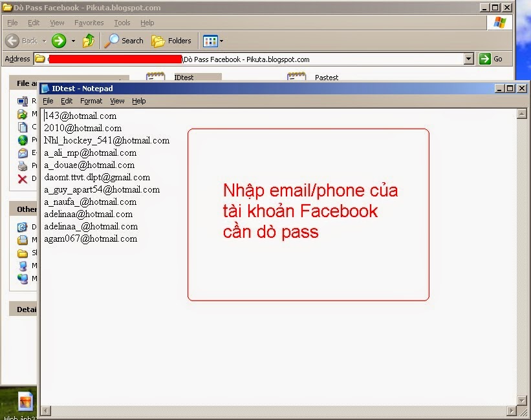531x420 pixels.
Task: Open the Forward history dropdown arrow
Action: [73, 41]
